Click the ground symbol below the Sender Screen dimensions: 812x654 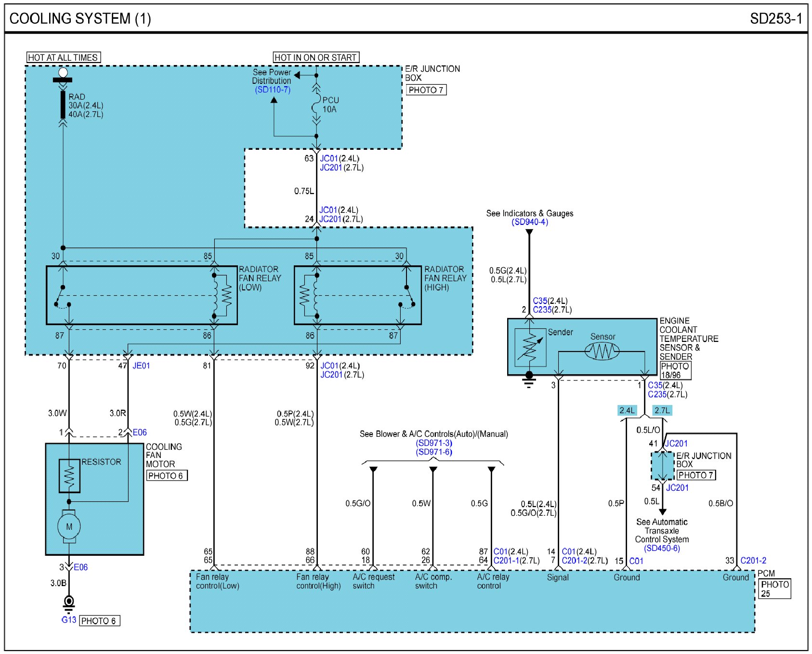tap(529, 381)
